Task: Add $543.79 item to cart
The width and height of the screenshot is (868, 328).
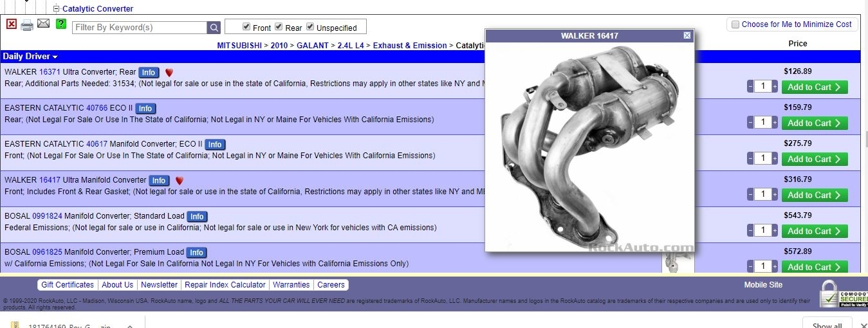Action: [815, 231]
